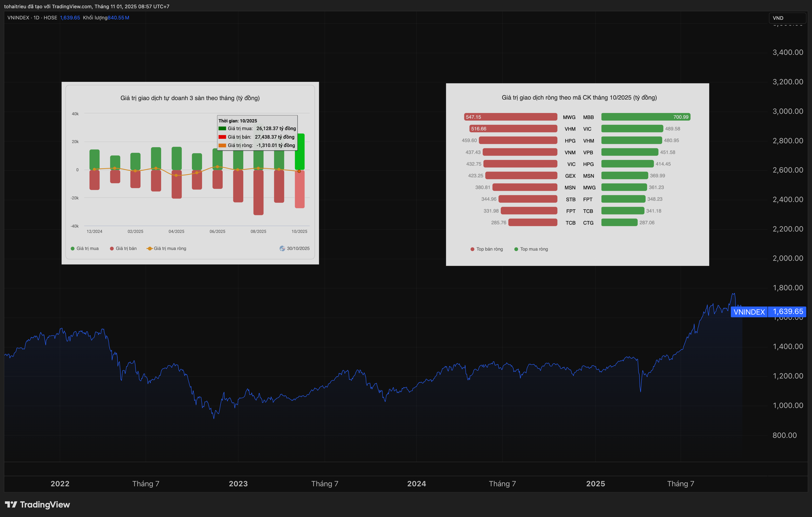Click the orange net-value marker for 10/2025
Image resolution: width=812 pixels, height=517 pixels.
(299, 171)
